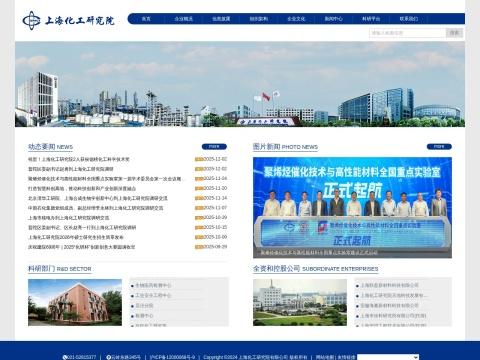This screenshot has width=480, height=360.
Task: Open the 科研平台 navigation item
Action: tap(371, 19)
